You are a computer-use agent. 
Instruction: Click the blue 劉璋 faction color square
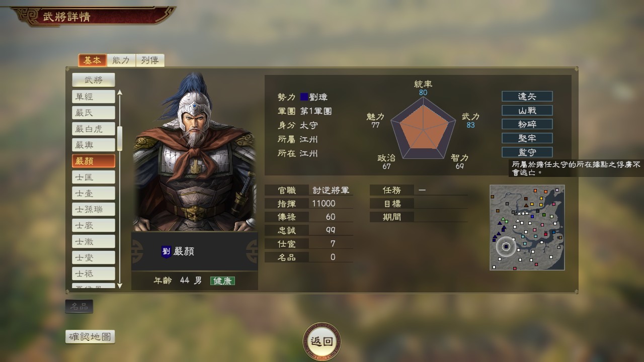pyautogui.click(x=304, y=97)
